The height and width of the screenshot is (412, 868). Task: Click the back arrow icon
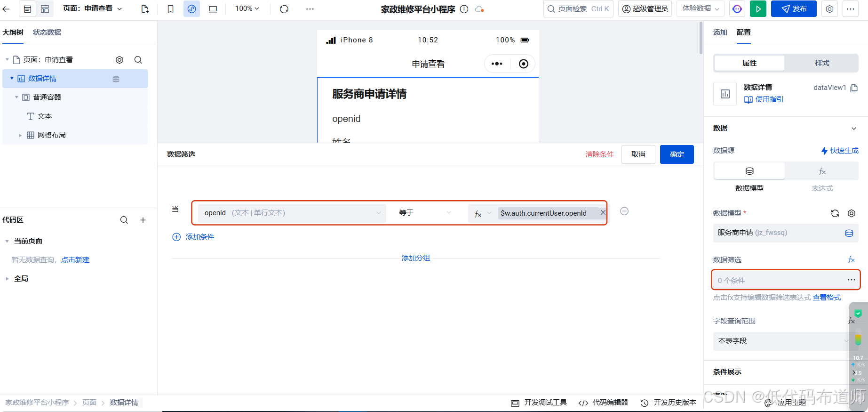tap(6, 9)
